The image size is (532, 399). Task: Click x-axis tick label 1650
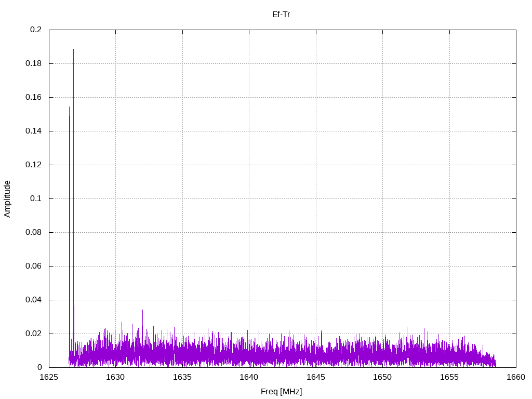(x=382, y=377)
